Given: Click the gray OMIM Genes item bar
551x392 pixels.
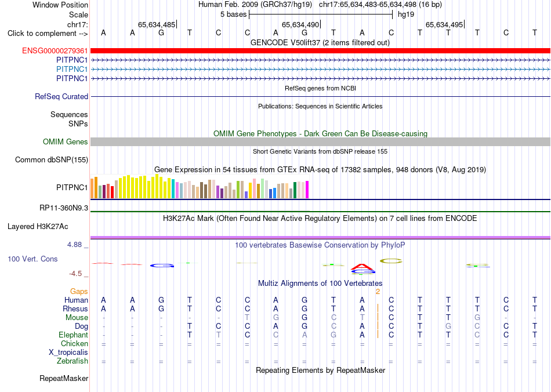Looking at the screenshot, I should coord(320,141).
